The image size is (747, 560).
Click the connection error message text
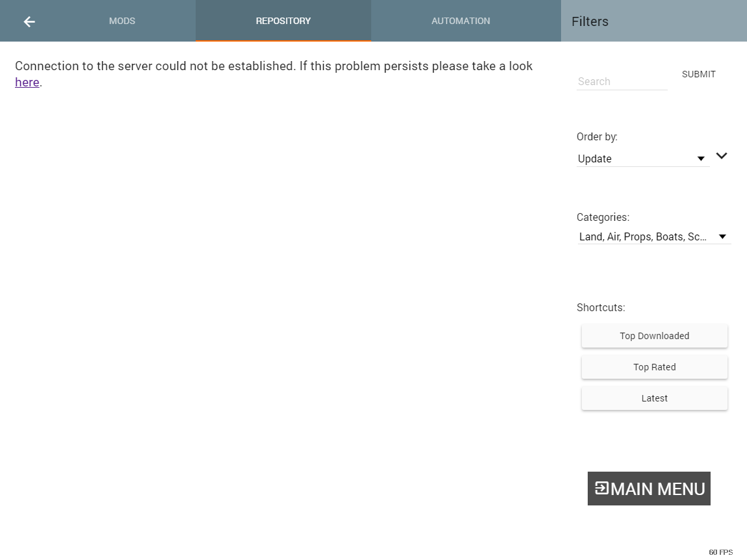coord(274,74)
